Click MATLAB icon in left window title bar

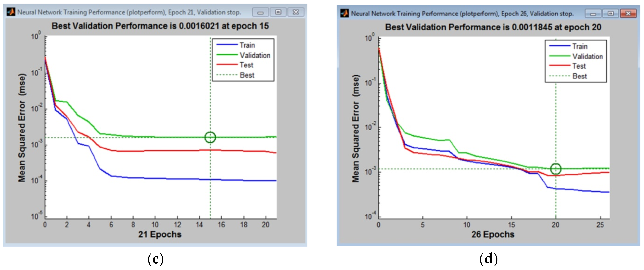pos(11,12)
